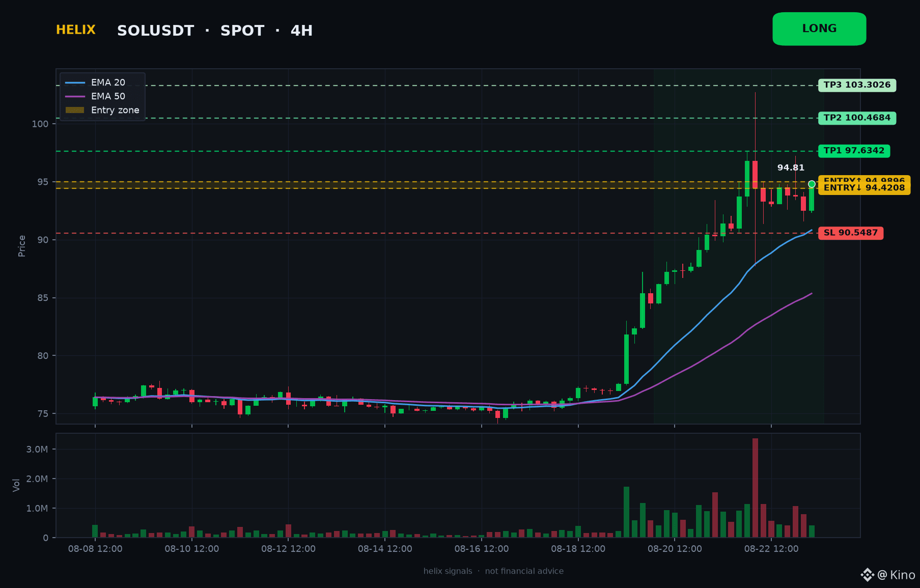Click the purple EMA 50 legend line swatch
Viewport: 920px width, 588px height.
point(75,96)
